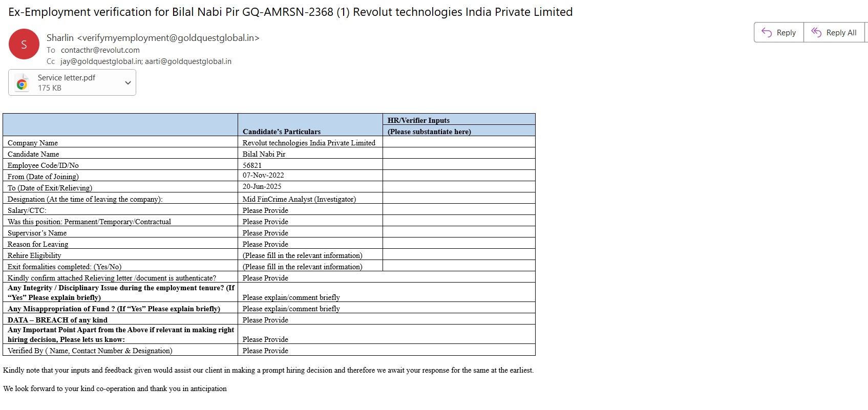Viewport: 868px width, 410px height.
Task: Click the "(Please substantiate here)" header text
Action: (429, 132)
